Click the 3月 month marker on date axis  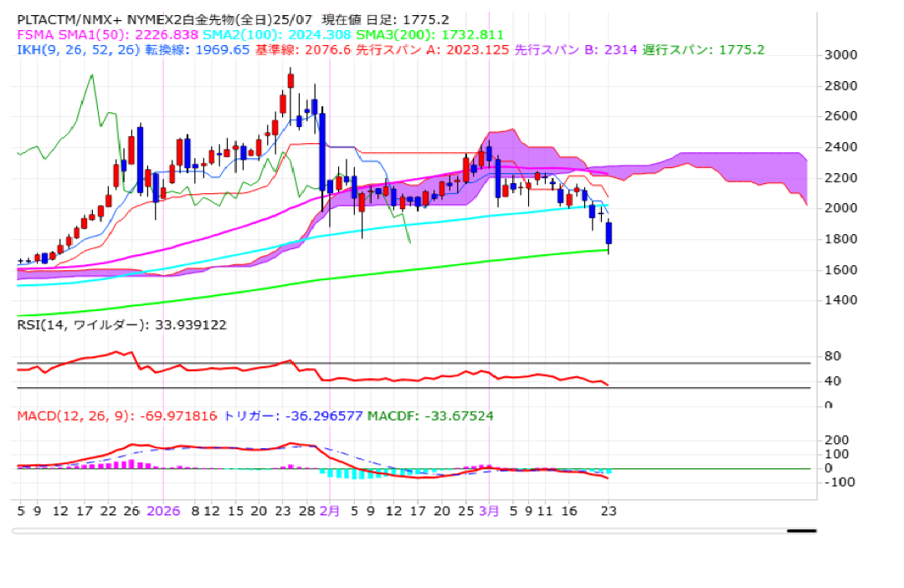coord(489,510)
